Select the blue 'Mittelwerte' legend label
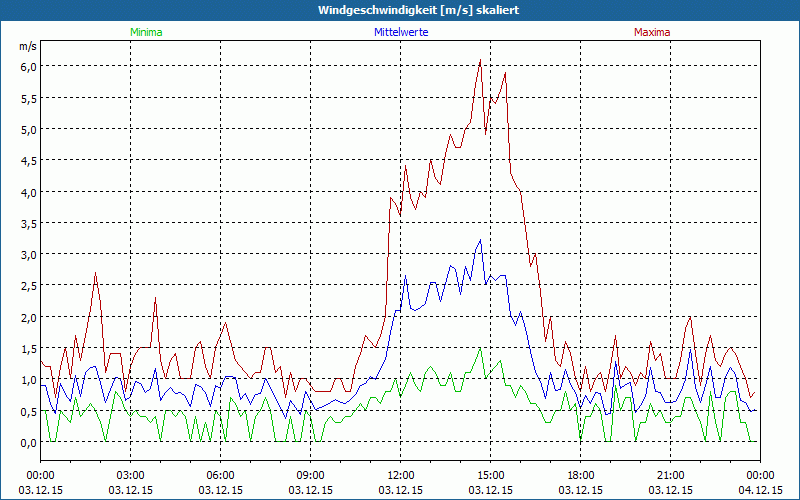 [401, 32]
